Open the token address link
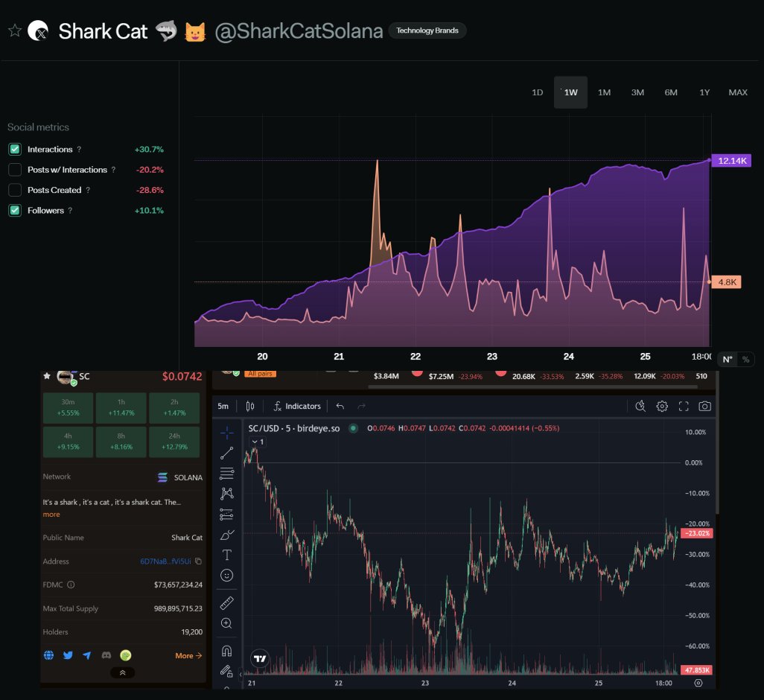The width and height of the screenshot is (764, 700). point(165,561)
